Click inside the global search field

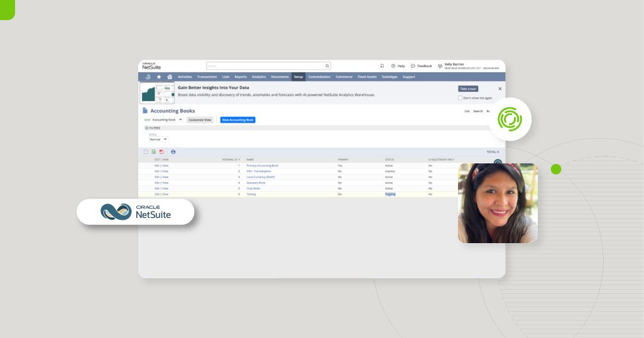[265, 66]
